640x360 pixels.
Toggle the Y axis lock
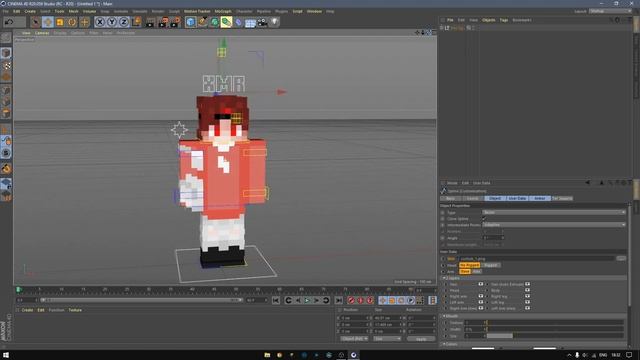click(x=112, y=22)
